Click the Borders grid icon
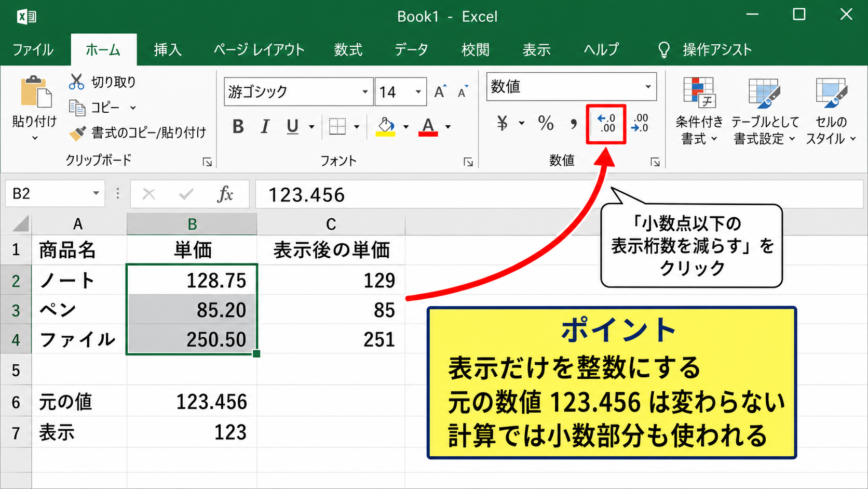The image size is (868, 489). tap(337, 126)
